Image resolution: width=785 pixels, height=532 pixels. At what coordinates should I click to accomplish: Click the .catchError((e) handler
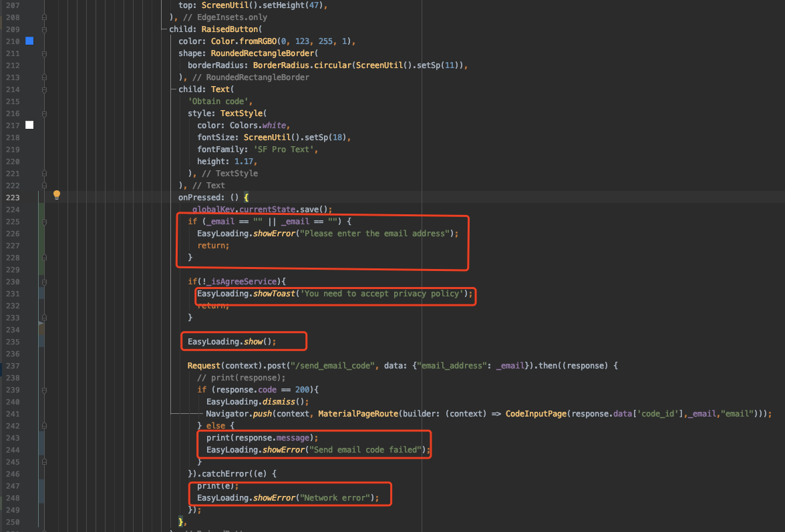click(234, 474)
